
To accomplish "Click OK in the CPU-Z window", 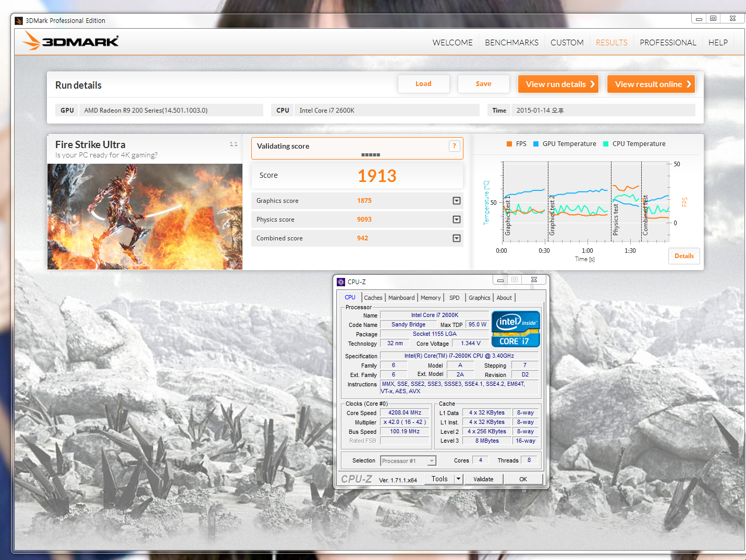I will coord(523,479).
